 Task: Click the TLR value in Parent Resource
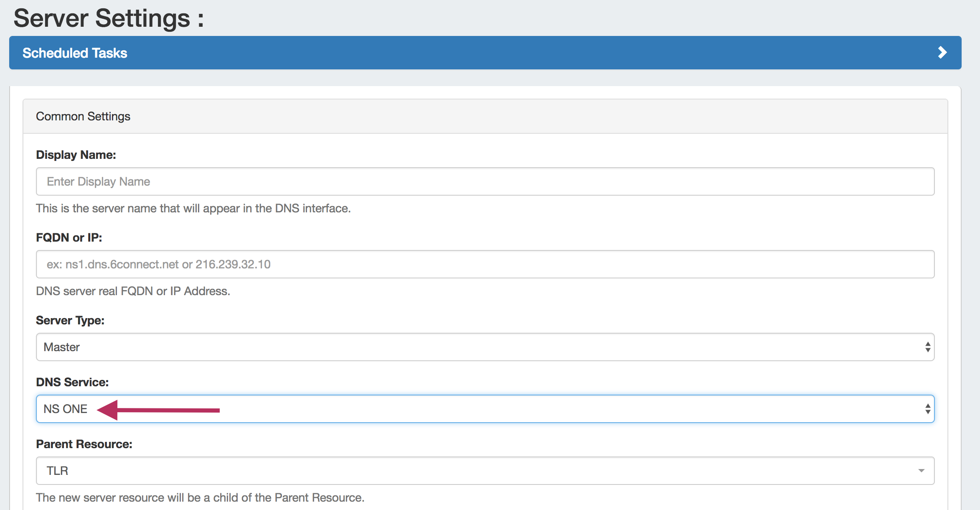[x=57, y=471]
